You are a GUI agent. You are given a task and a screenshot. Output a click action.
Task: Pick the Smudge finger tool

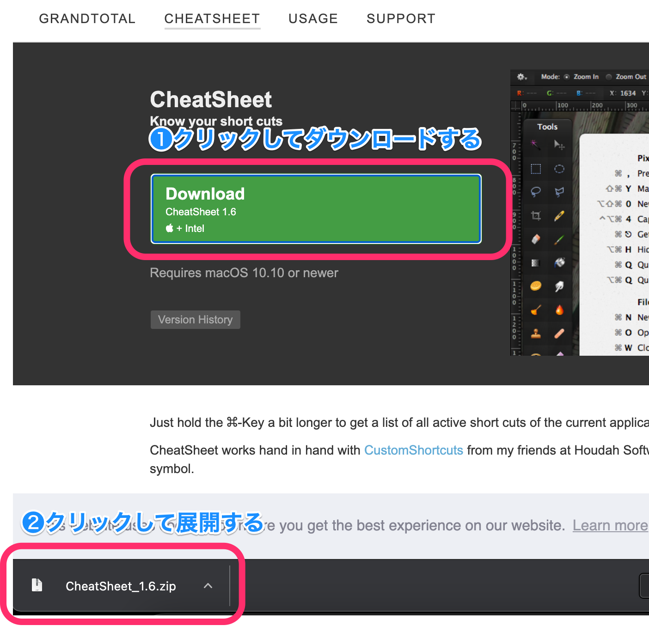[x=559, y=286]
